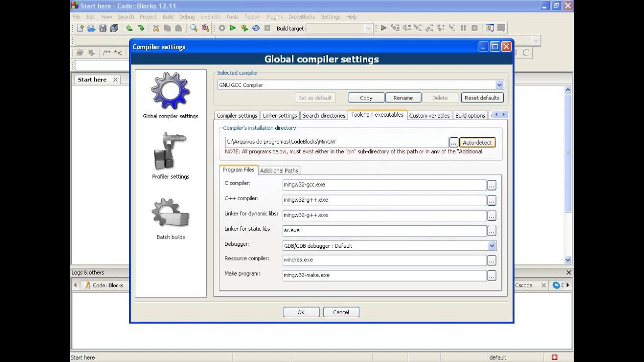The width and height of the screenshot is (644, 362).
Task: Switch to Custom variables tab
Action: [429, 116]
